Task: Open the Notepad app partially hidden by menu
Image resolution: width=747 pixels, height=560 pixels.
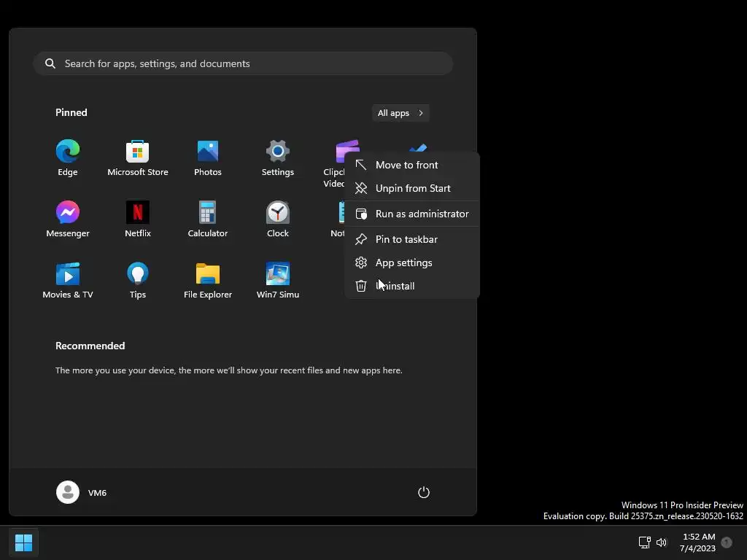Action: [x=338, y=219]
